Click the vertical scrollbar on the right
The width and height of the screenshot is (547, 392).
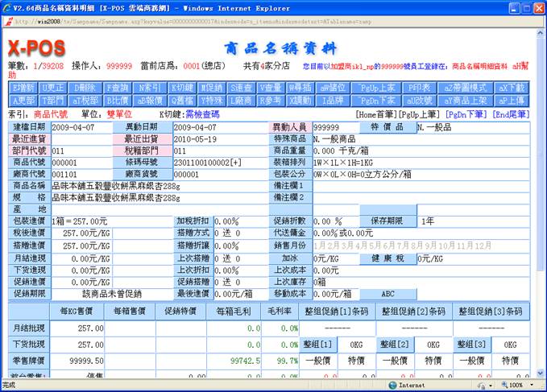541,201
